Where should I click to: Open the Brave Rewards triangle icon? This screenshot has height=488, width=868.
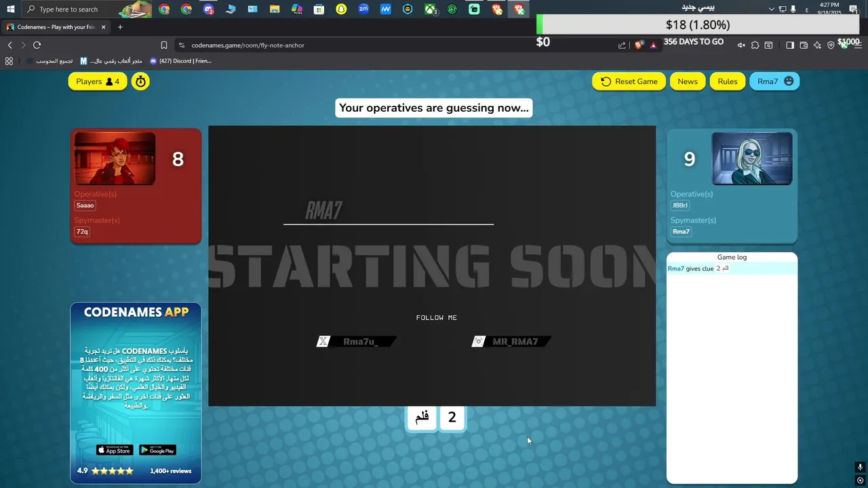click(x=653, y=45)
